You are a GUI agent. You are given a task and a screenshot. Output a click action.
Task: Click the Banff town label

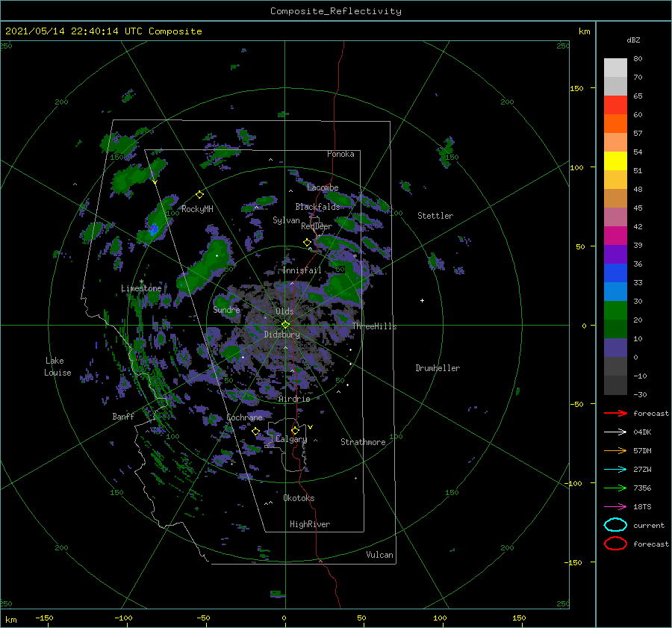pyautogui.click(x=123, y=417)
